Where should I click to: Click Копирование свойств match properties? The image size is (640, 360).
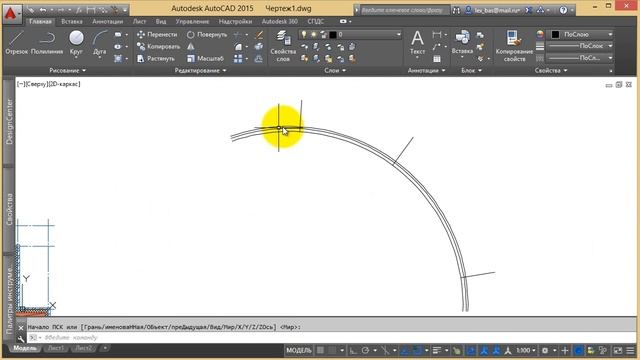[514, 46]
